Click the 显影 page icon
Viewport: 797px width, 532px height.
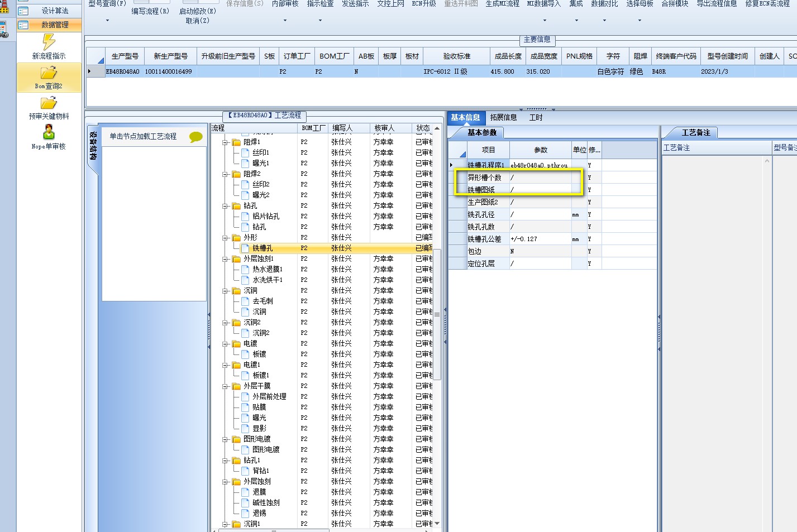pos(245,428)
